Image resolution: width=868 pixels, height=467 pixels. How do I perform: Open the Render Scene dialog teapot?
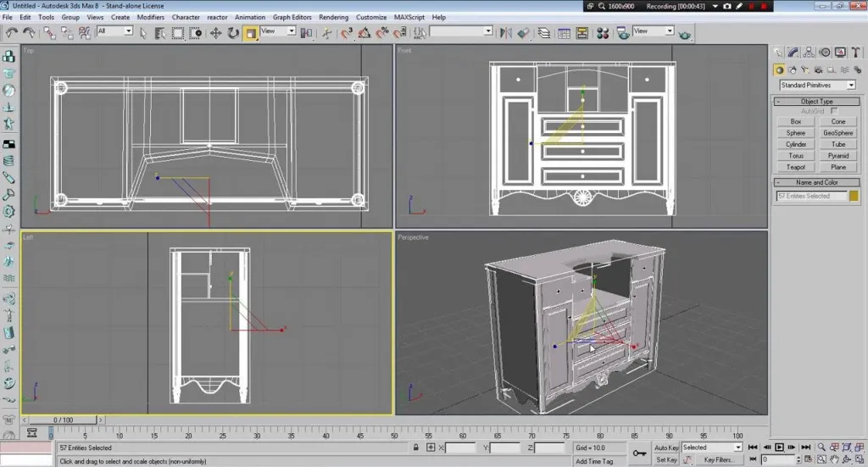[623, 33]
